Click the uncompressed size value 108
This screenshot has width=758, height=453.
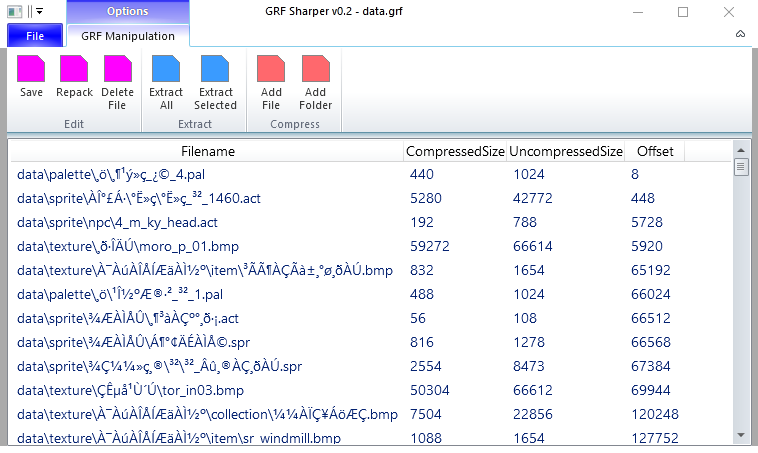click(x=525, y=318)
